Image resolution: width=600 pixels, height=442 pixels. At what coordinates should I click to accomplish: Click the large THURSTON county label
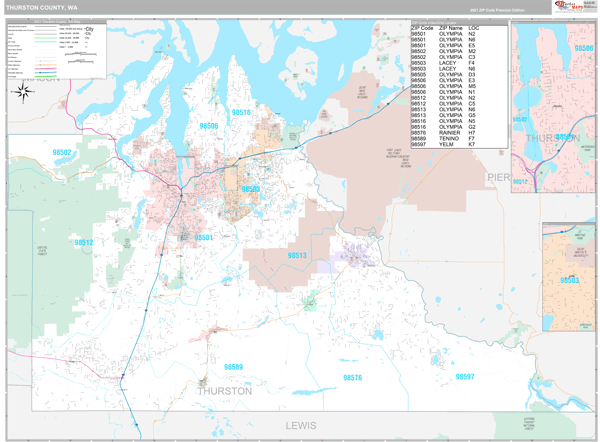pyautogui.click(x=224, y=392)
